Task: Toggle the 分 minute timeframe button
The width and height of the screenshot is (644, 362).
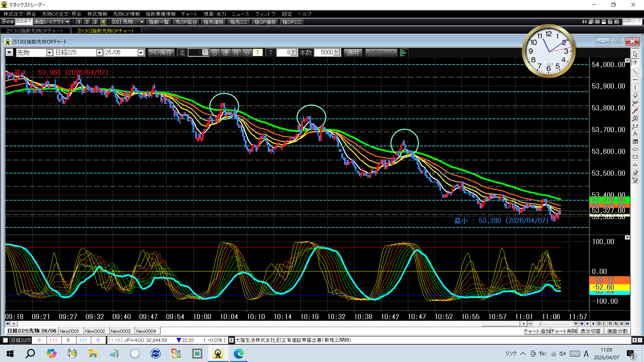Action: pos(247,53)
